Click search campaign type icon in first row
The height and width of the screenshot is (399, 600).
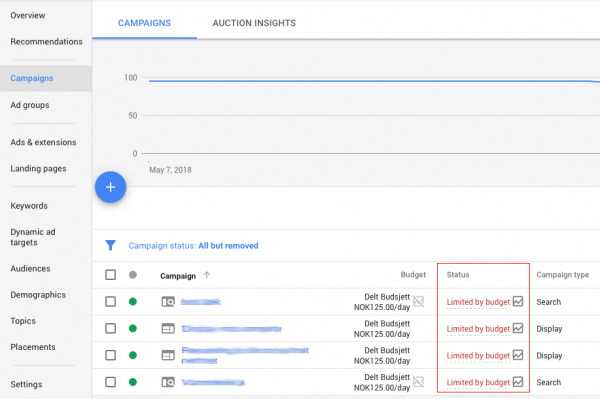tap(168, 302)
